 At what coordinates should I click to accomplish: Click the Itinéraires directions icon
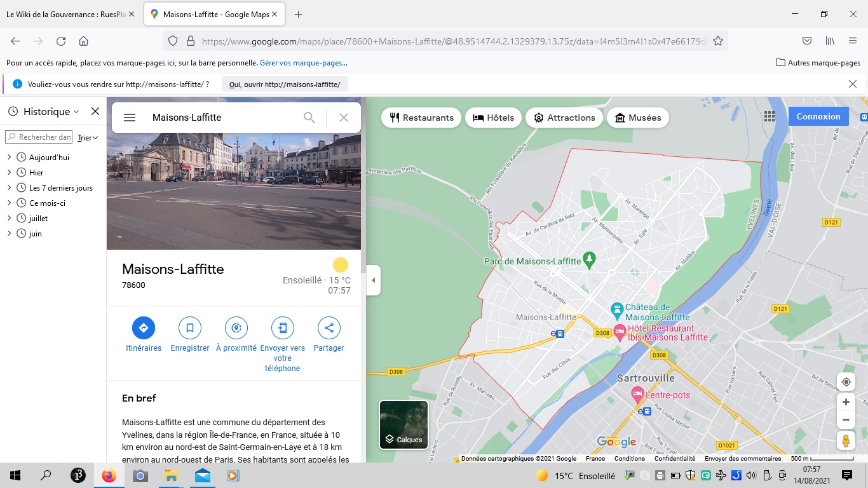pyautogui.click(x=143, y=328)
